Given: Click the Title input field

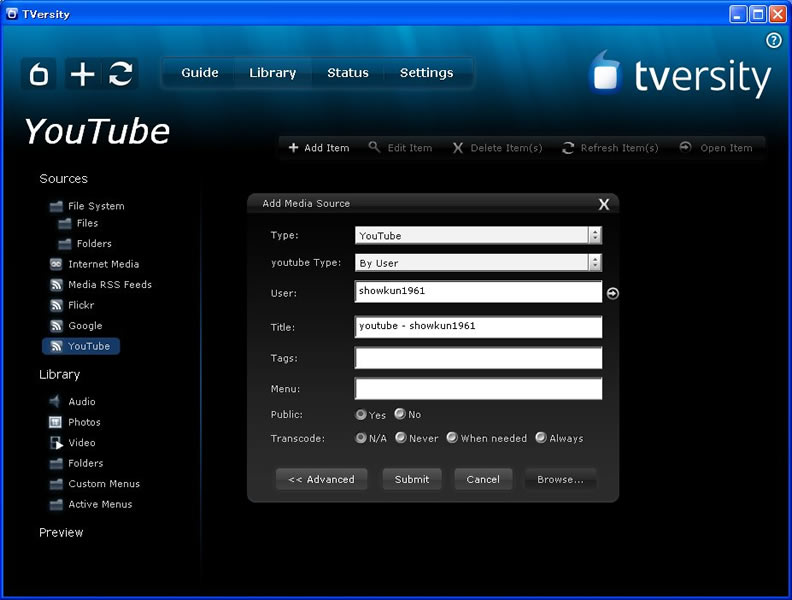Looking at the screenshot, I should coord(478,327).
